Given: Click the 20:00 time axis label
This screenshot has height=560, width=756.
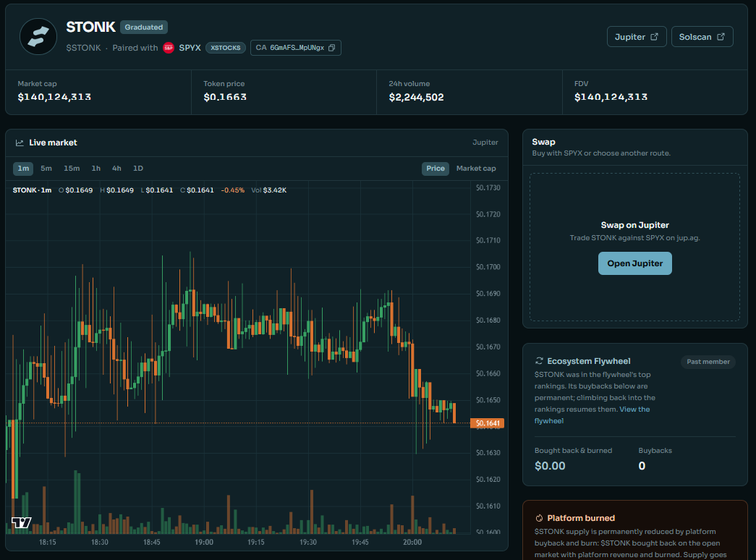Looking at the screenshot, I should [x=412, y=542].
